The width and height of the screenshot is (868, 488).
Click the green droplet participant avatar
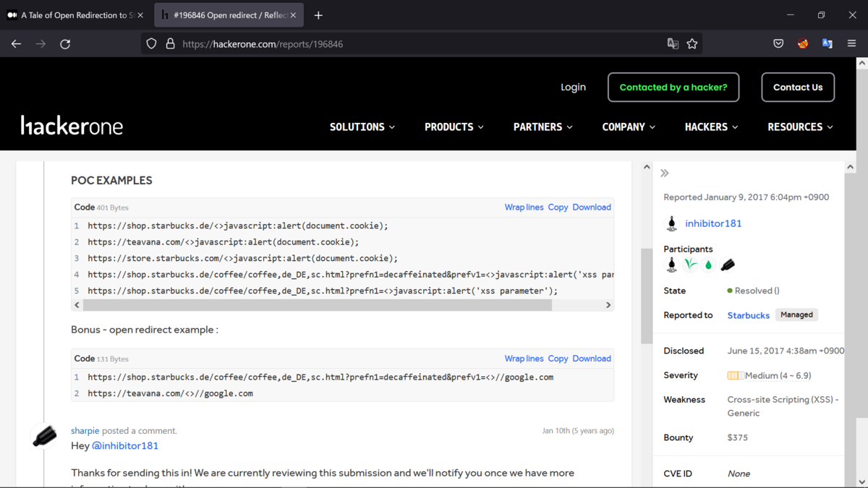point(709,265)
